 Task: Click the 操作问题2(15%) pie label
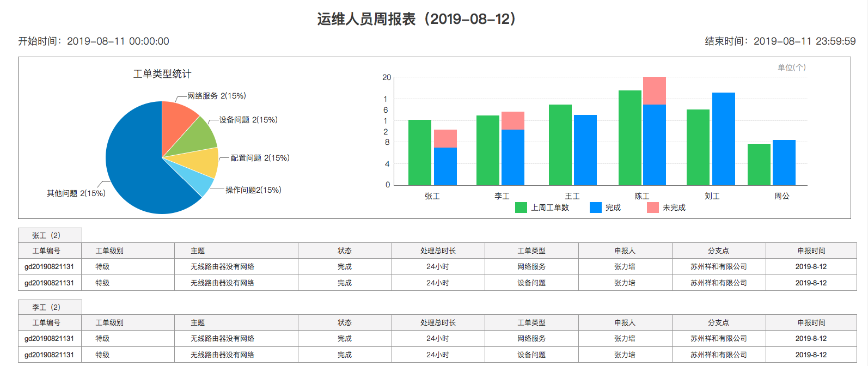pyautogui.click(x=253, y=190)
